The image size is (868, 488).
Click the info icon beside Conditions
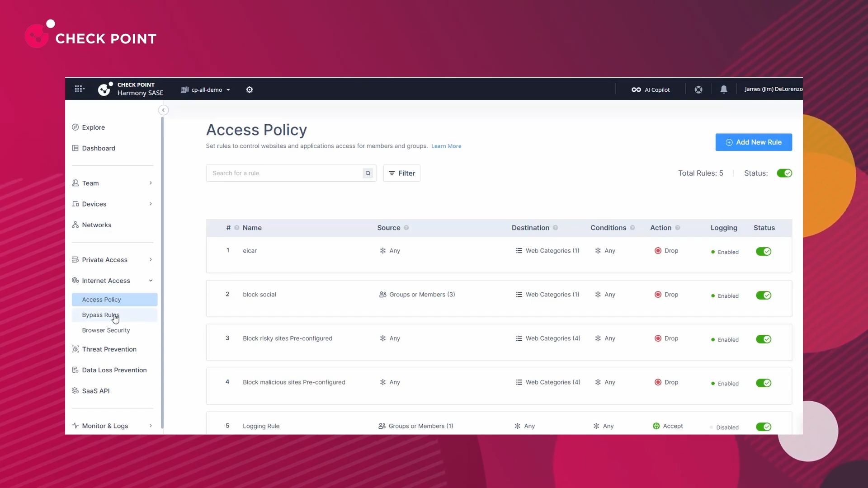pos(632,228)
